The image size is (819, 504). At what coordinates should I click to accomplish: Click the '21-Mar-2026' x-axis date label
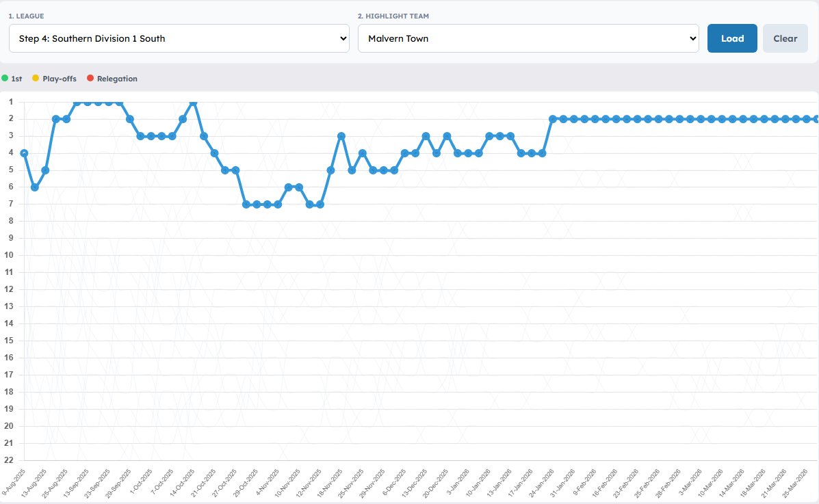click(774, 483)
